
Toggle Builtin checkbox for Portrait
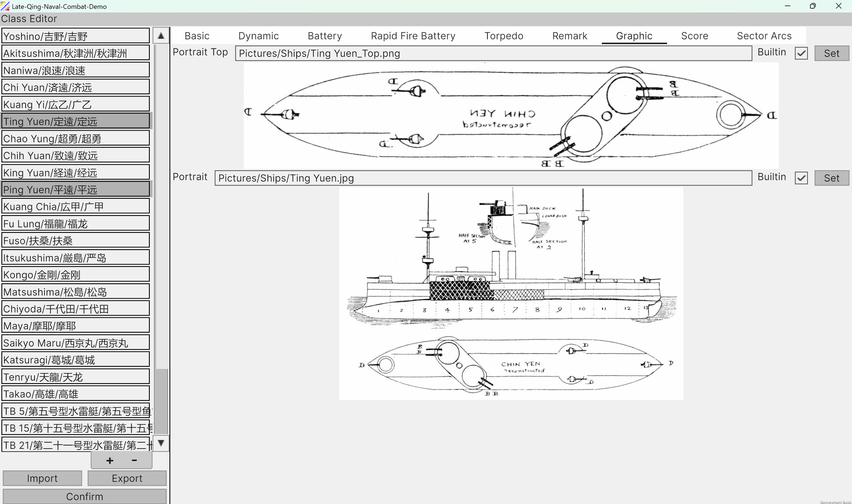click(x=801, y=178)
